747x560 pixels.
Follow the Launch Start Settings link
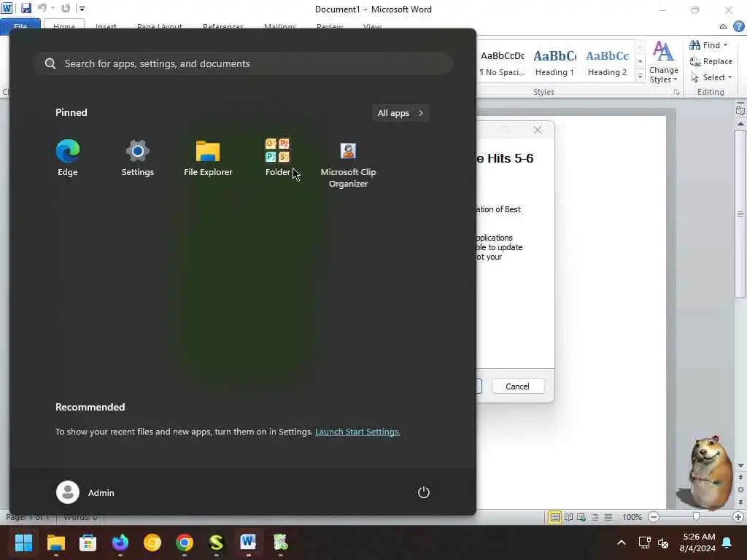tap(357, 432)
